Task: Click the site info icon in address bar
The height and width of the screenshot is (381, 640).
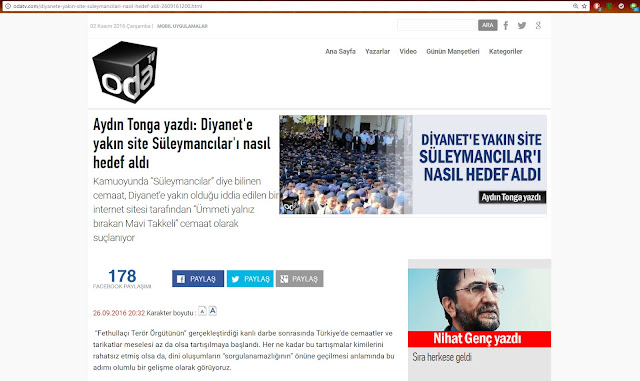Action: [x=7, y=6]
